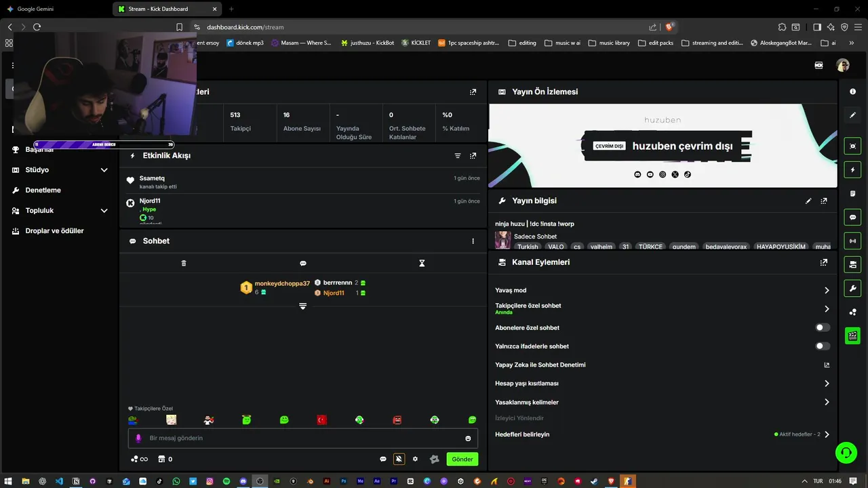Image resolution: width=868 pixels, height=488 pixels.
Task: Toggle Yalnızca ifadelerle sohbet switch
Action: pos(822,346)
